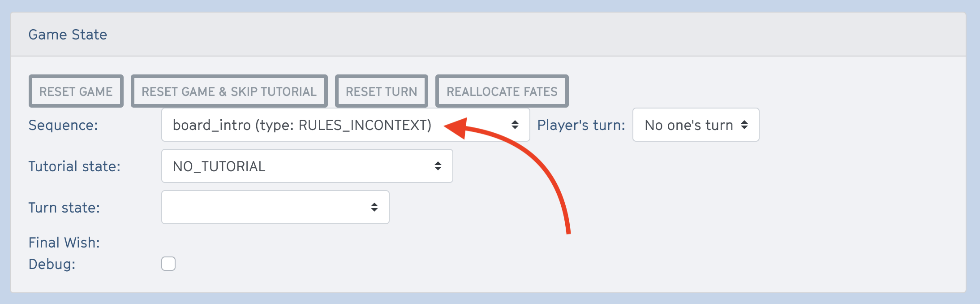Click the RESET GAME button

click(x=76, y=91)
